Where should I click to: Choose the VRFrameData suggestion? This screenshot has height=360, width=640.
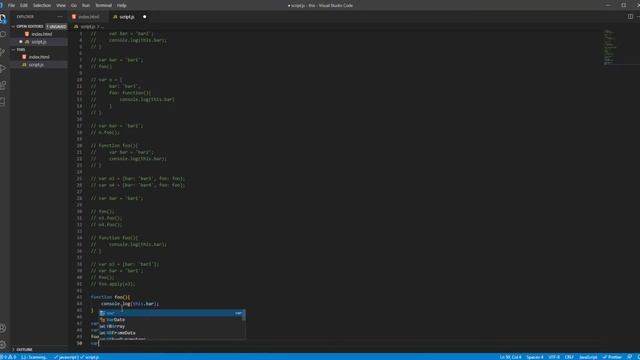pyautogui.click(x=171, y=333)
